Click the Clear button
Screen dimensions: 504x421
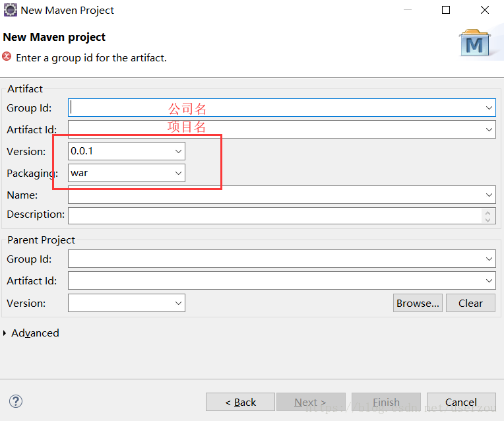[x=470, y=303]
